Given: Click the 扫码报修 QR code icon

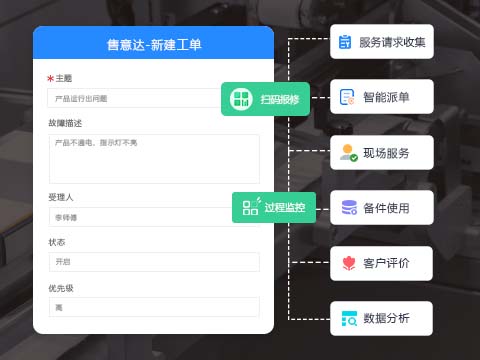Looking at the screenshot, I should [x=241, y=99].
